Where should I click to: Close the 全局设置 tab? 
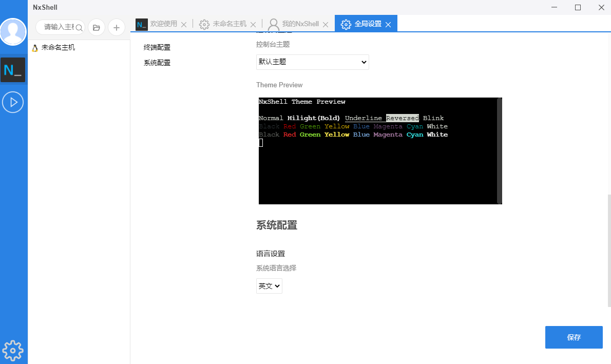[388, 24]
